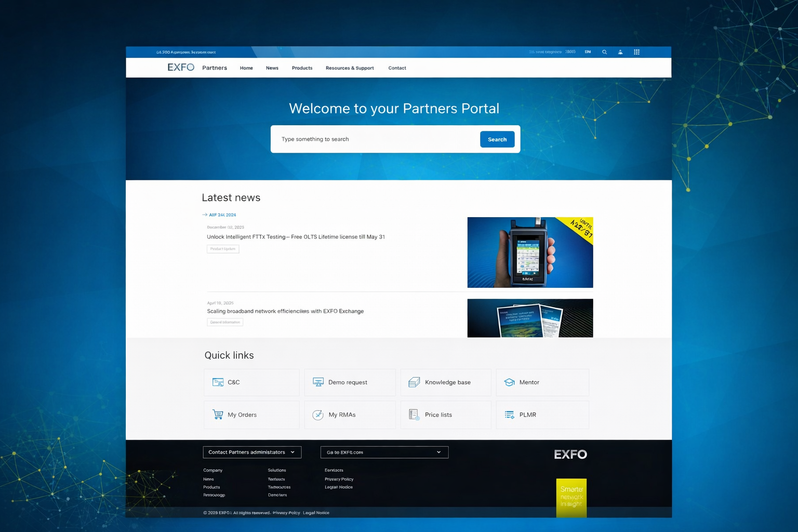
Task: Expand the Go to EXFO.com dropdown
Action: point(384,452)
